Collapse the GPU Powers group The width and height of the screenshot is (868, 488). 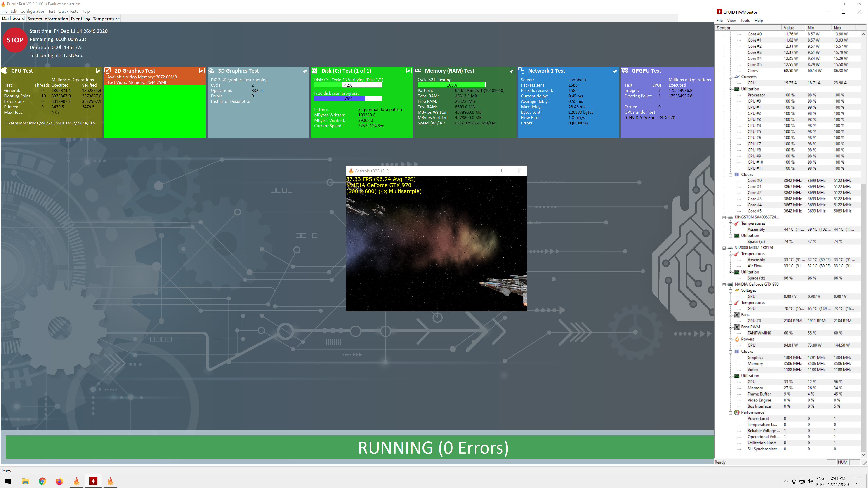point(730,339)
